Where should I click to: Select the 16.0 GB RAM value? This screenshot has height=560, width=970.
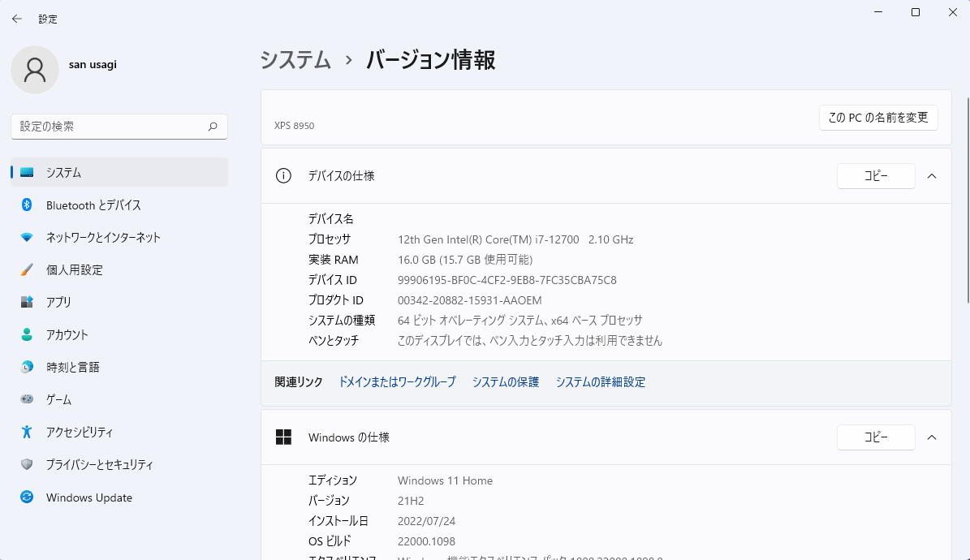[465, 260]
